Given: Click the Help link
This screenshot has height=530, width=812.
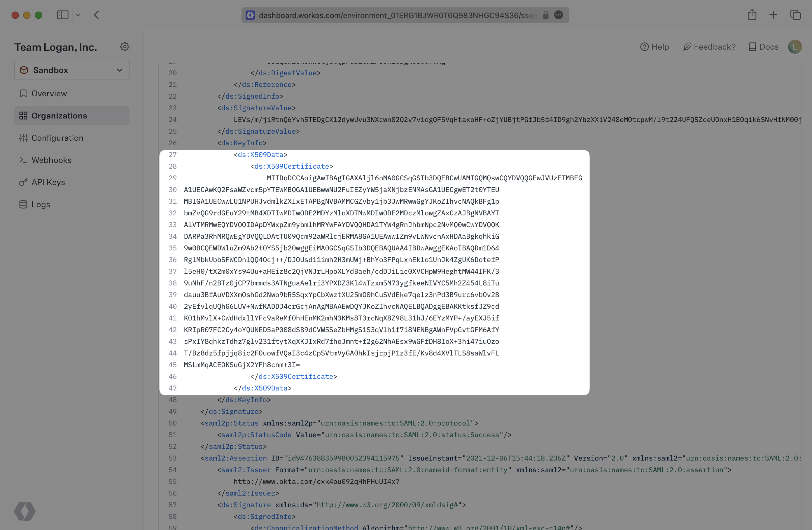Looking at the screenshot, I should pos(654,47).
